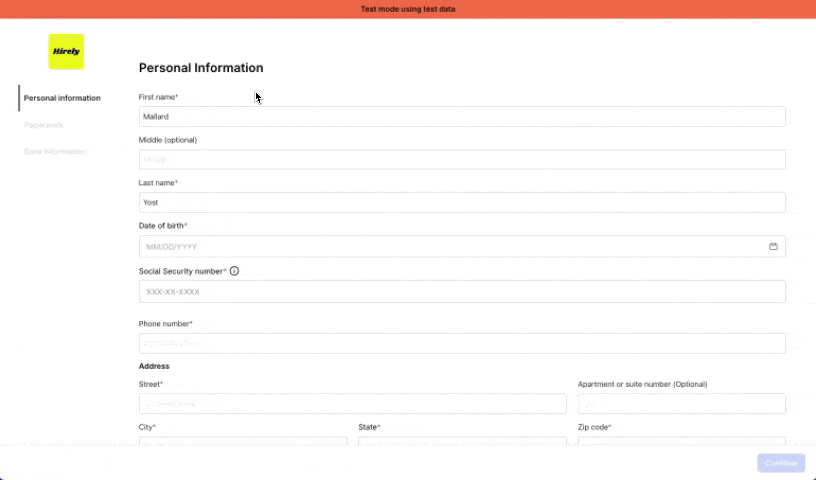Screen dimensions: 816x480
Task: Click the 'Test mode using test data' banner
Action: (408, 9)
